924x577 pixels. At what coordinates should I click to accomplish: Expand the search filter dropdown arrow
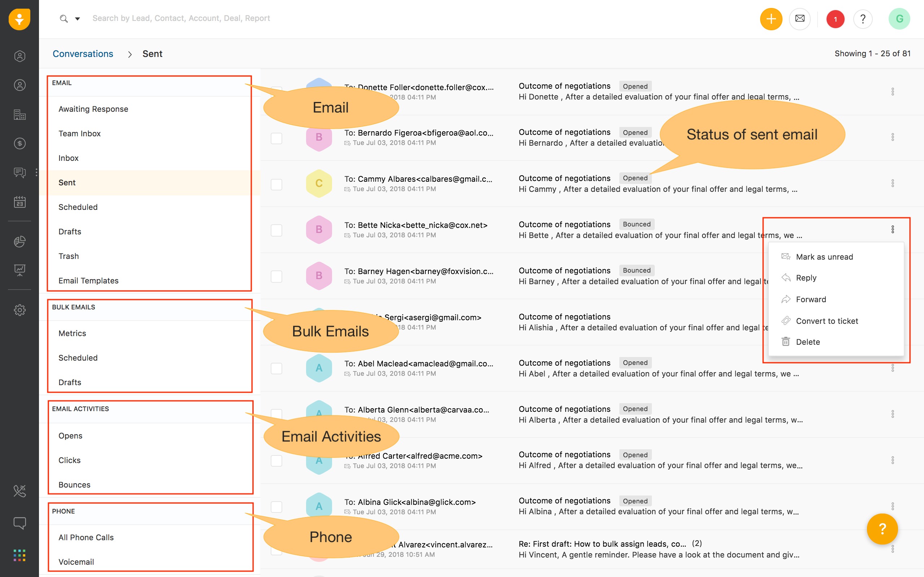78,19
